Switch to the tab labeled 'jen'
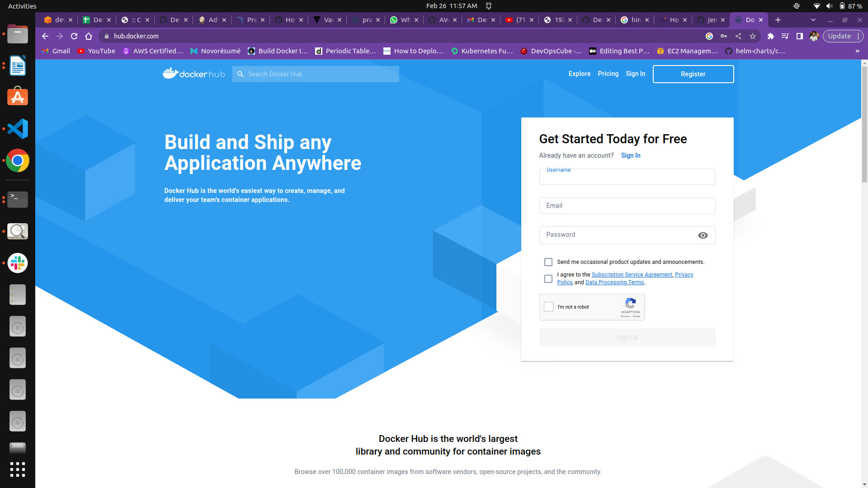868x488 pixels. pos(711,20)
